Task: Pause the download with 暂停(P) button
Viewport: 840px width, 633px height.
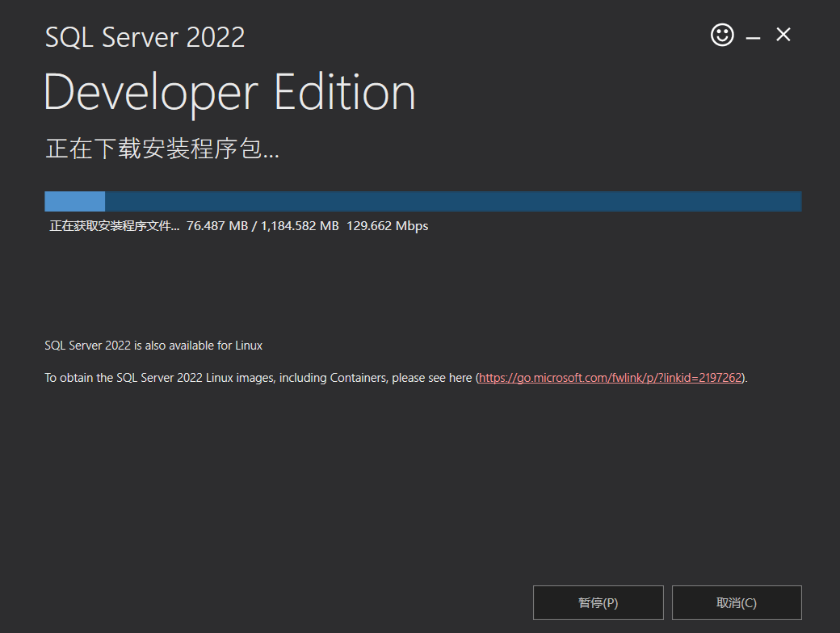Action: [x=598, y=602]
